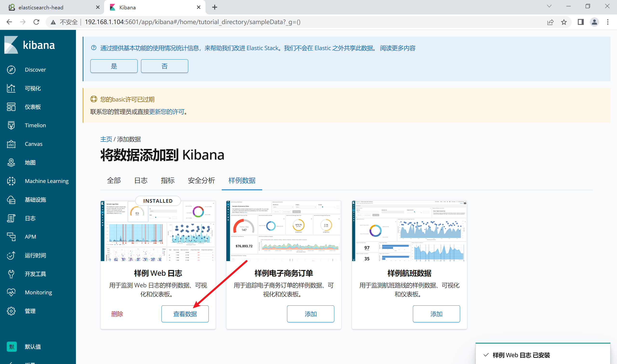Open the 基础设施 infrastructure icon

point(11,200)
